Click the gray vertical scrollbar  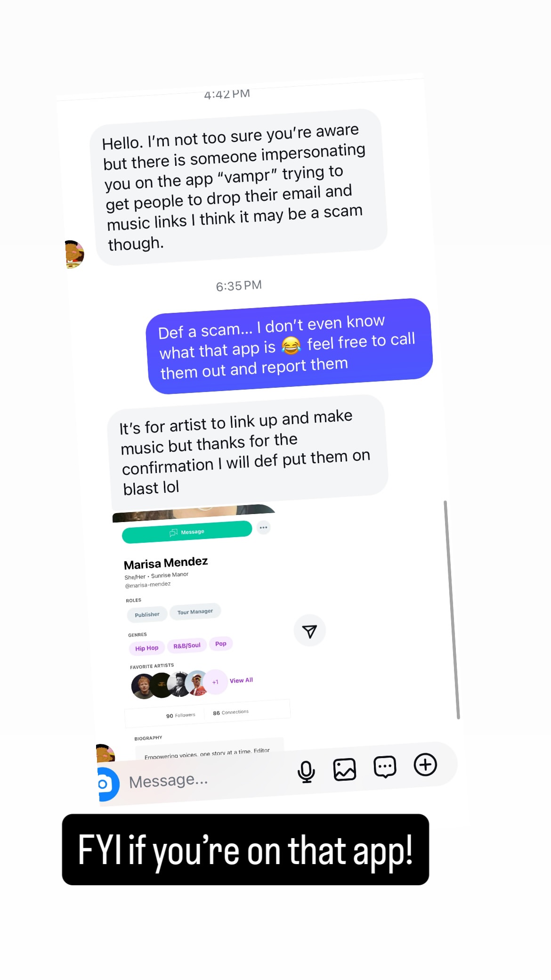coord(451,610)
